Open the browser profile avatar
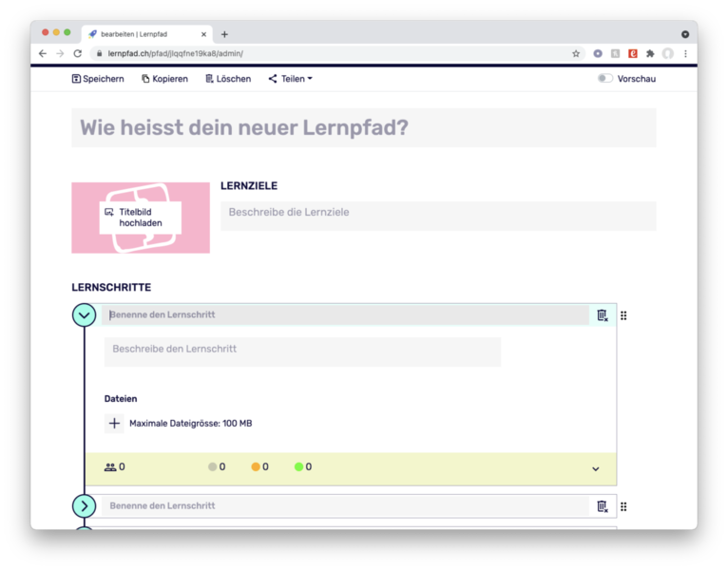Viewport: 728px width, 570px height. click(667, 54)
